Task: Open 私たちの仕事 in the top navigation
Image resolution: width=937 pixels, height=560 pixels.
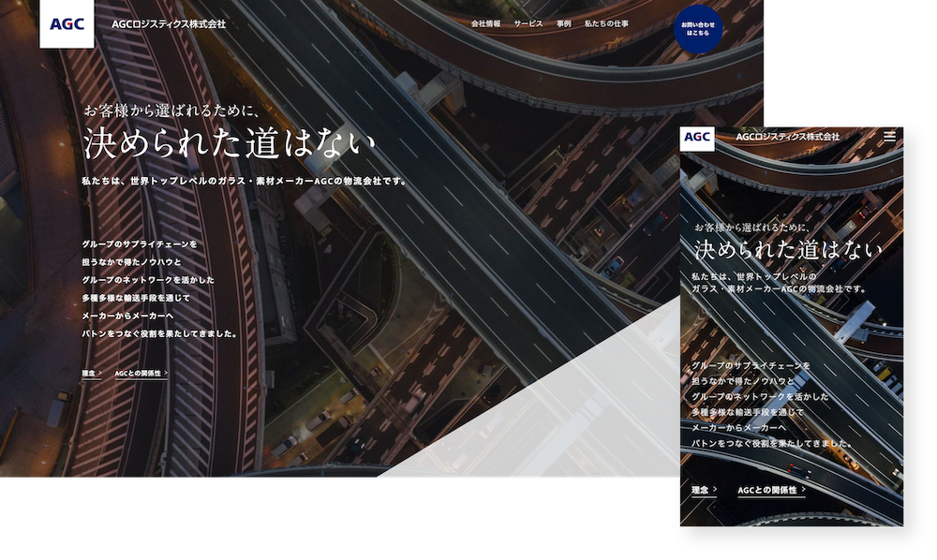Action: [x=606, y=23]
